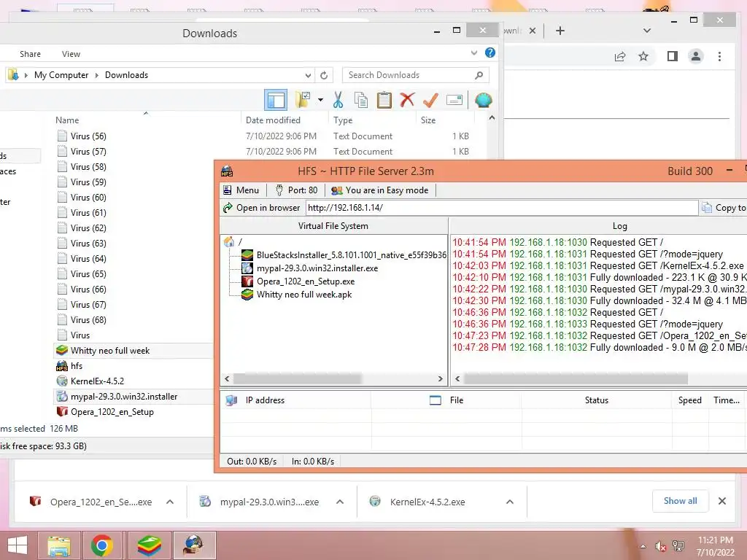Open Chrome profile avatar icon

tap(695, 57)
